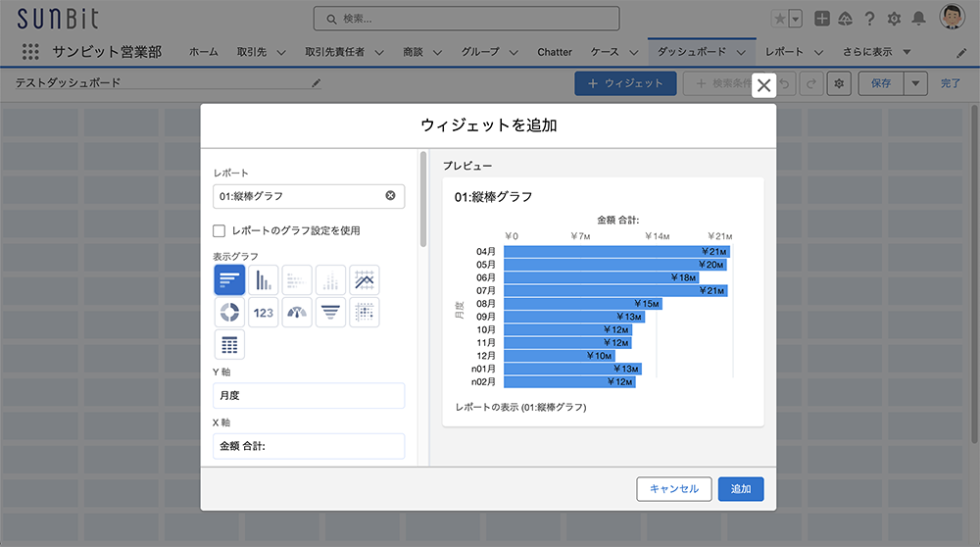Click the favorites star icon
This screenshot has width=980, height=547.
pos(779,19)
